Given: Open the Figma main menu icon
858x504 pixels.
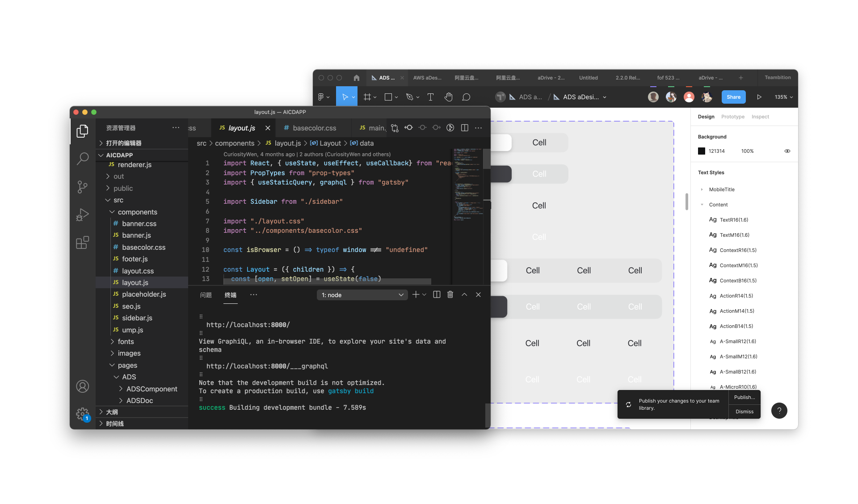Looking at the screenshot, I should 321,97.
